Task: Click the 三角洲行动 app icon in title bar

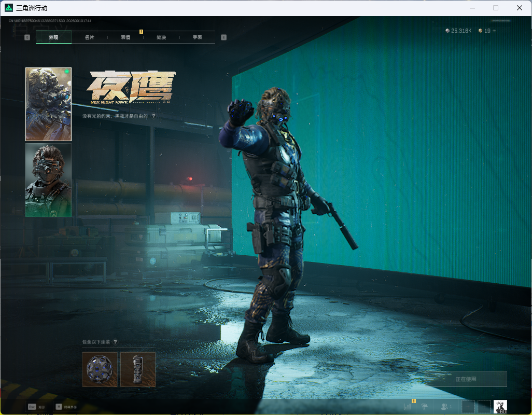Action: [8, 8]
